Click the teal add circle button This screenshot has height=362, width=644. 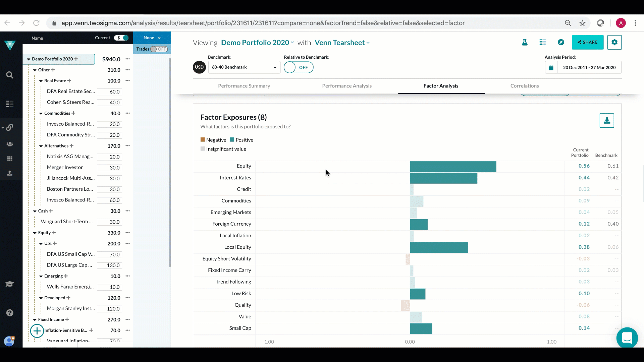[x=37, y=331]
